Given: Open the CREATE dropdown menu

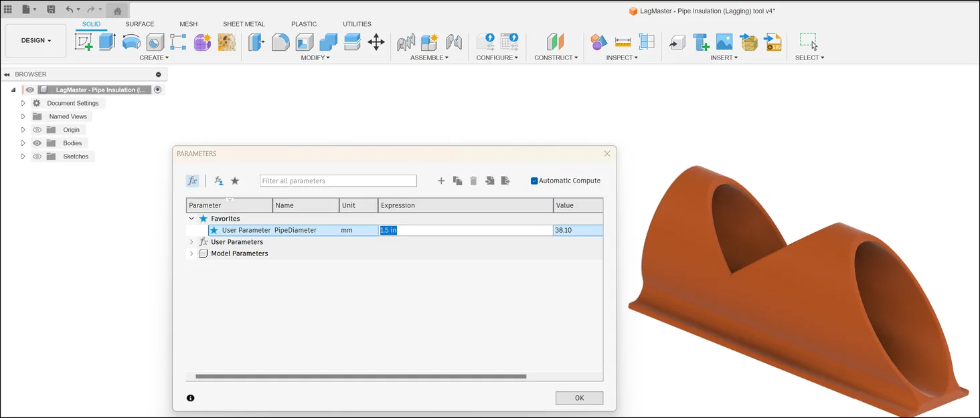Looking at the screenshot, I should (153, 58).
